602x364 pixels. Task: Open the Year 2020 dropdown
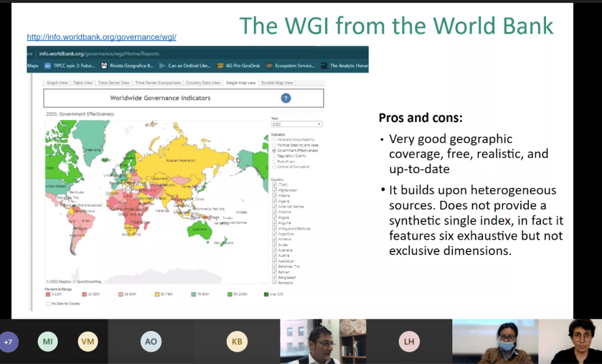(296, 124)
